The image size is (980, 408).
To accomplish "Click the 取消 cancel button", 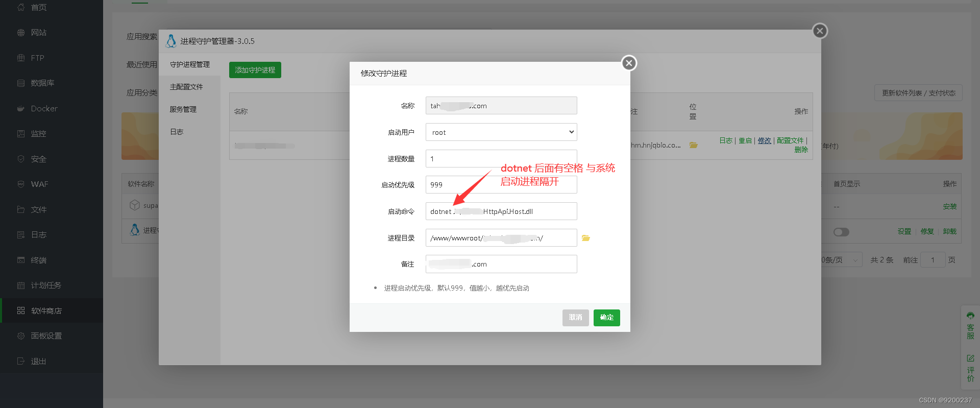I will (576, 318).
